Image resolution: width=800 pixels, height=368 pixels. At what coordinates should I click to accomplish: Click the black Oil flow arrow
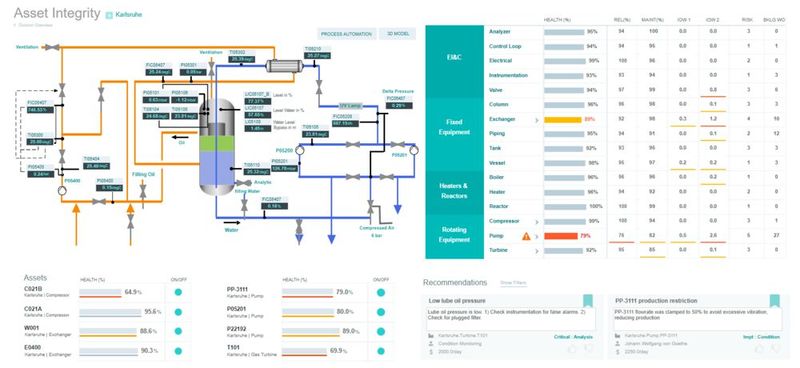[179, 136]
